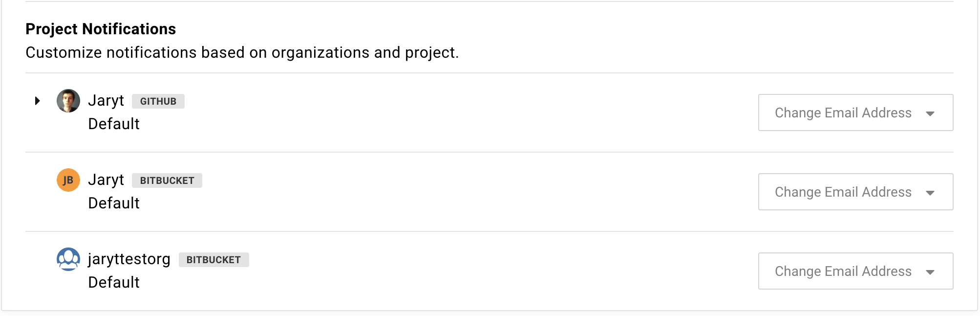Click the Jaryt GitHub account name
The height and width of the screenshot is (316, 980).
coord(106,101)
